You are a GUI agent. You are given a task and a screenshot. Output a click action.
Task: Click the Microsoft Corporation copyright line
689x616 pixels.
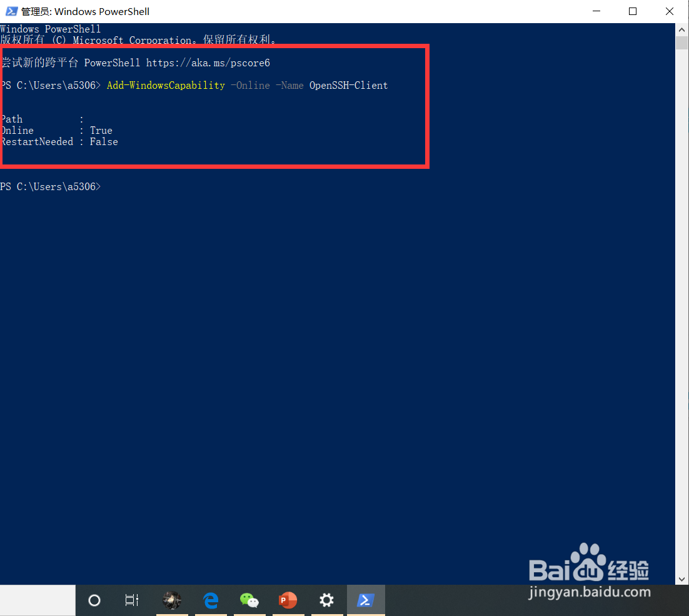(x=138, y=39)
